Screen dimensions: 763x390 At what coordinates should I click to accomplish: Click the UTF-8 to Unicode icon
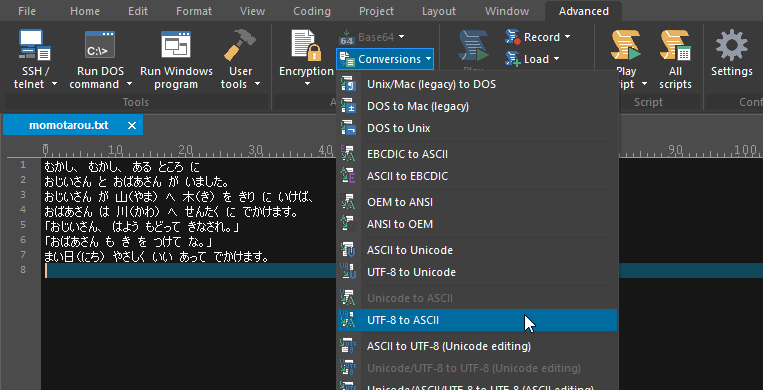click(349, 272)
